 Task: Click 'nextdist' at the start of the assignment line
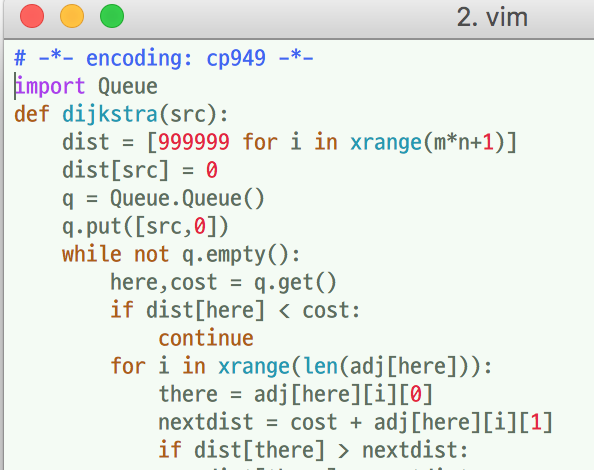(x=206, y=422)
